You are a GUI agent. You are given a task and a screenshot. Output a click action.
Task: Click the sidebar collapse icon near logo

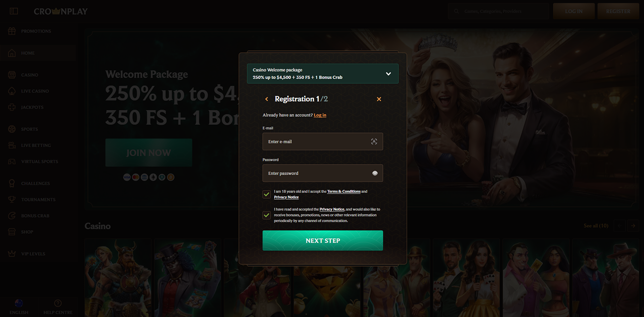coord(14,11)
